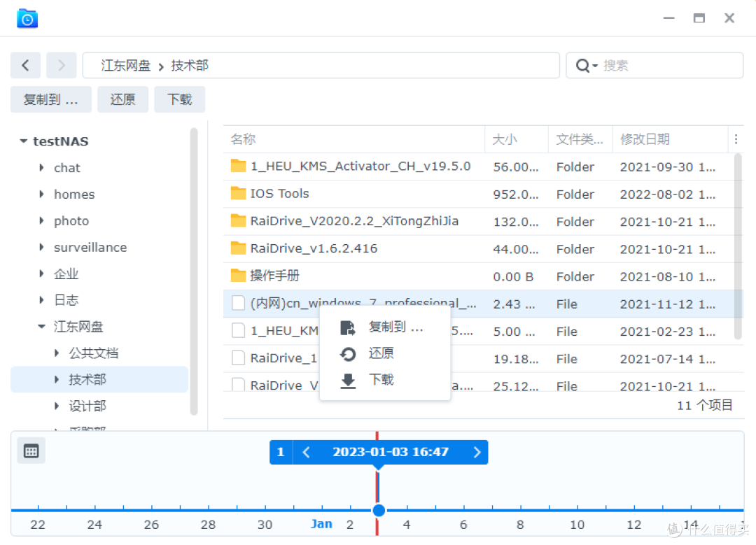
Task: Choose 复制到 in the context menu
Action: coord(385,327)
